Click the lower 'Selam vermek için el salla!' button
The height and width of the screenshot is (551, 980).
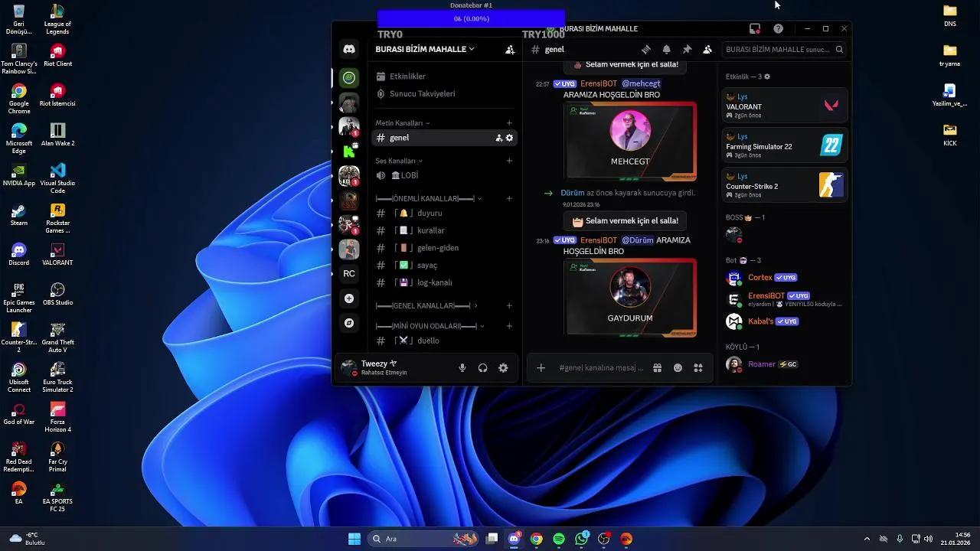coord(625,221)
